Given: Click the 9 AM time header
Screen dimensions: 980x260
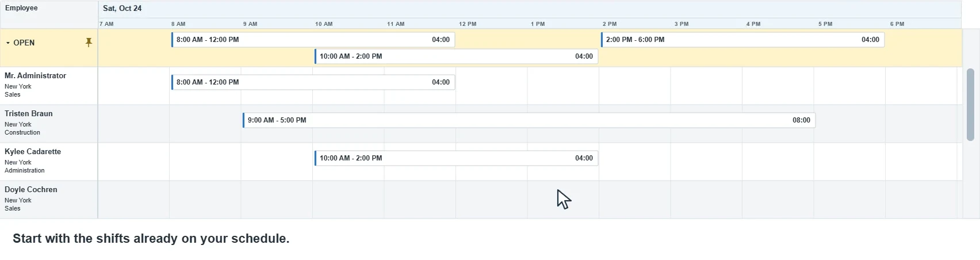Looking at the screenshot, I should [x=250, y=24].
